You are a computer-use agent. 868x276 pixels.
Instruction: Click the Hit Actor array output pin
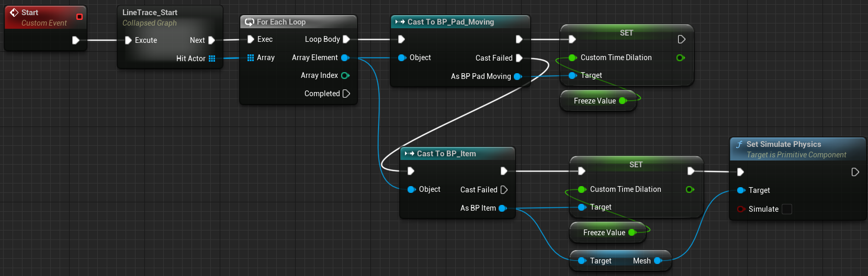(x=212, y=59)
